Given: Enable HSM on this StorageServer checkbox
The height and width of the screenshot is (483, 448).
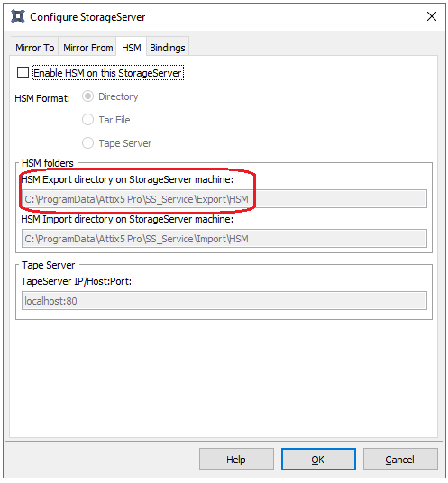Looking at the screenshot, I should [23, 73].
